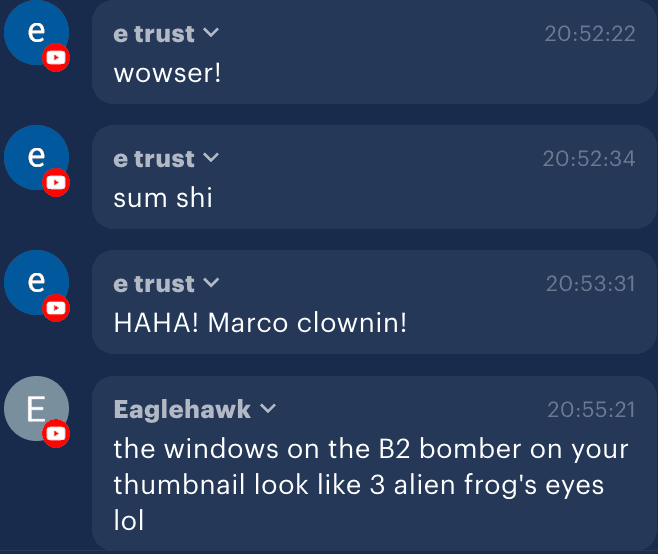This screenshot has width=658, height=554.
Task: Click YouTube badge on "Marco clownin" message avatar
Action: (56, 308)
